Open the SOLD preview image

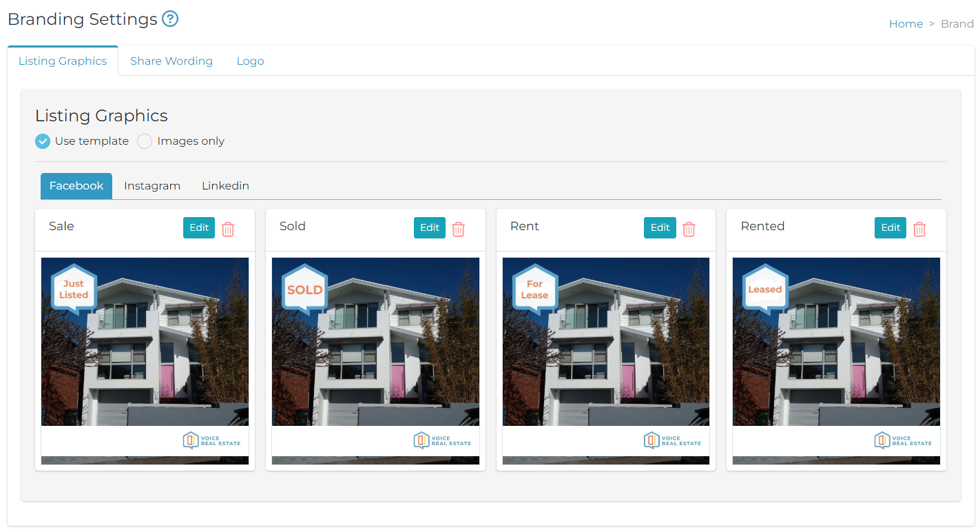click(x=375, y=361)
